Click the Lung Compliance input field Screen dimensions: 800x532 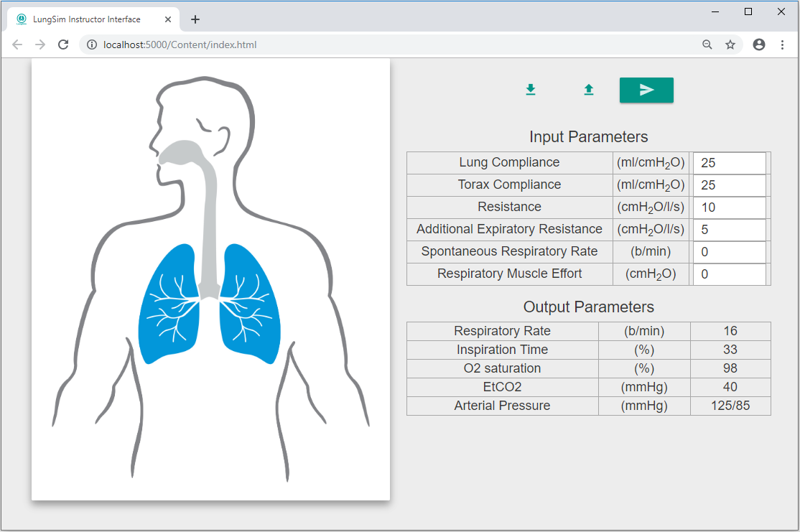[729, 163]
